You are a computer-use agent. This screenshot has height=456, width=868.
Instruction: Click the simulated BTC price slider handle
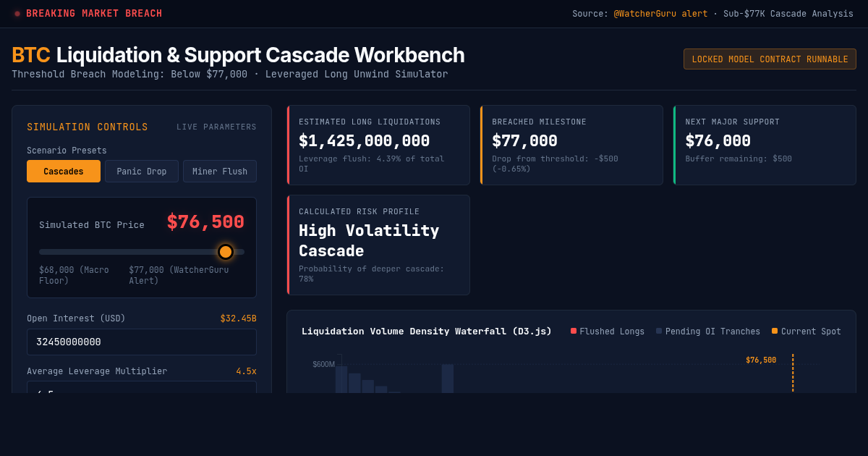point(226,252)
